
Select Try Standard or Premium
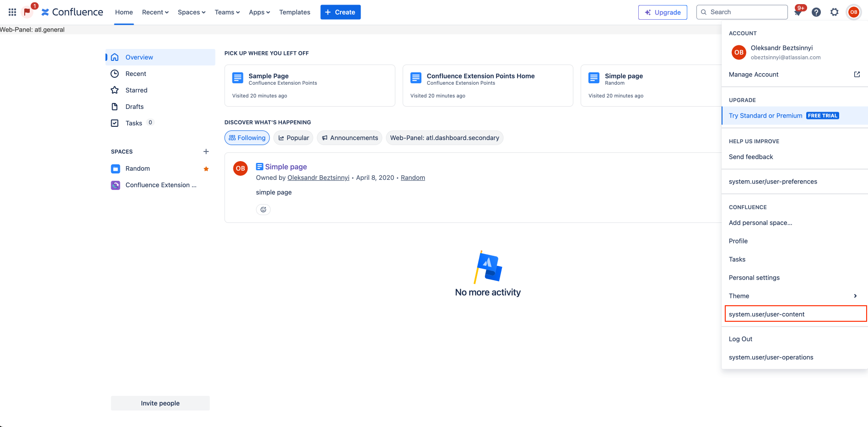[x=795, y=116]
